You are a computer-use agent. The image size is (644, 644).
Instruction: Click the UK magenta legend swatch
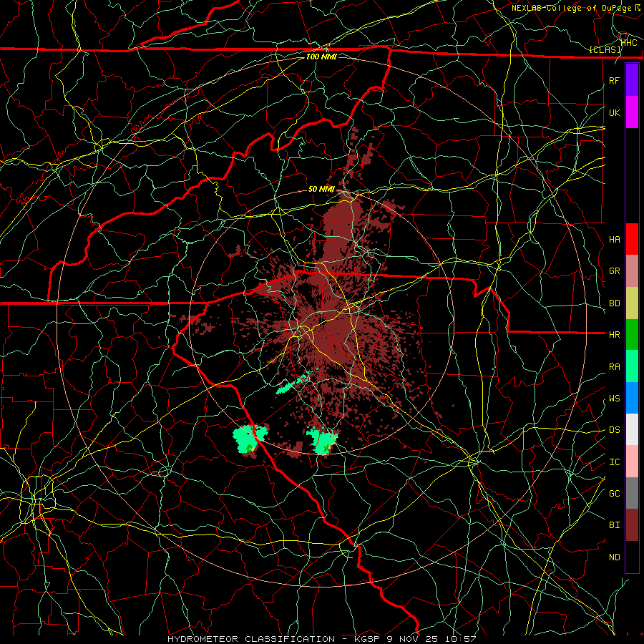632,112
